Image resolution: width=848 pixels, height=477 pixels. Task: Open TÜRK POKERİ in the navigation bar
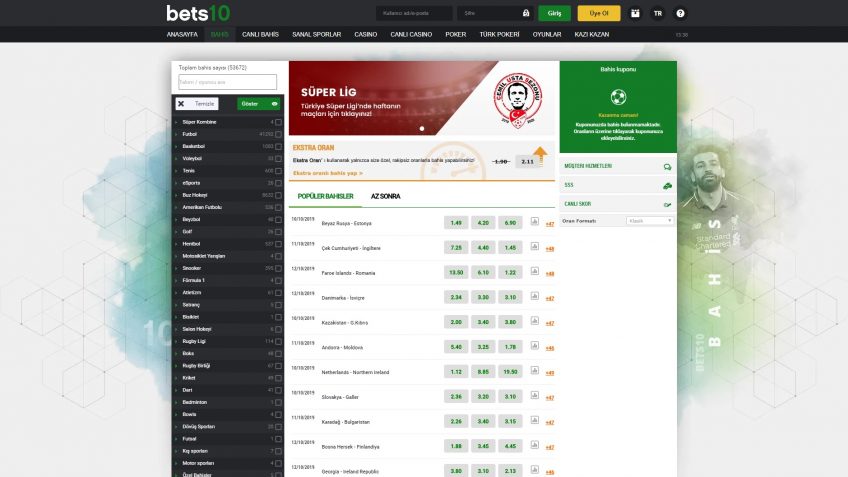click(x=499, y=34)
